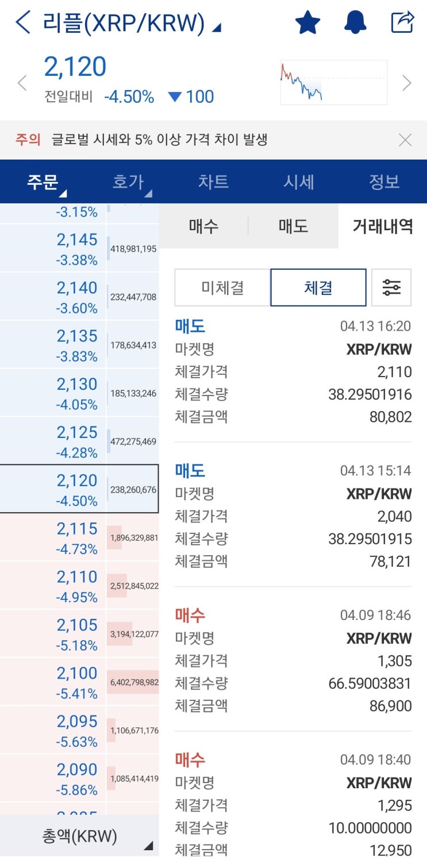Open trade history filter settings icon
427x868 pixels.
391,287
